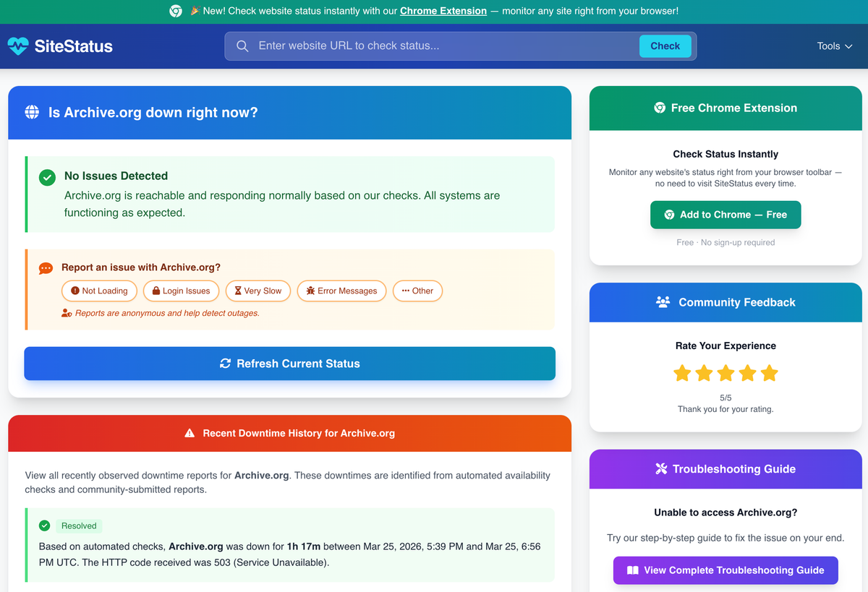Click 'Recent Downtime History for Archive.org' title
Screen dimensions: 868x592
tap(299, 433)
